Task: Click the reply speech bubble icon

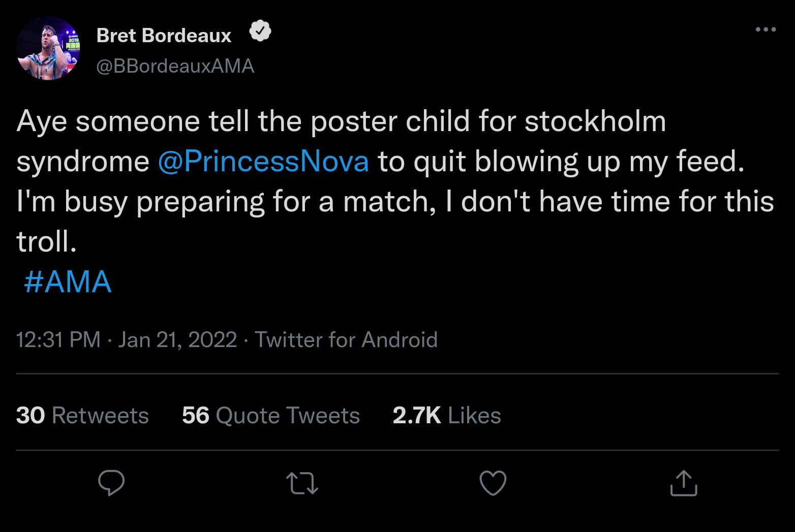Action: pos(111,483)
